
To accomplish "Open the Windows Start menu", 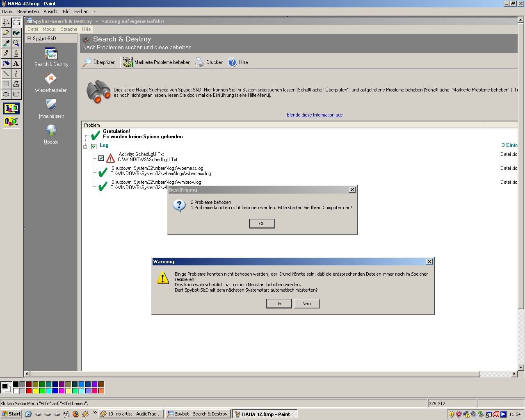I will [x=11, y=414].
